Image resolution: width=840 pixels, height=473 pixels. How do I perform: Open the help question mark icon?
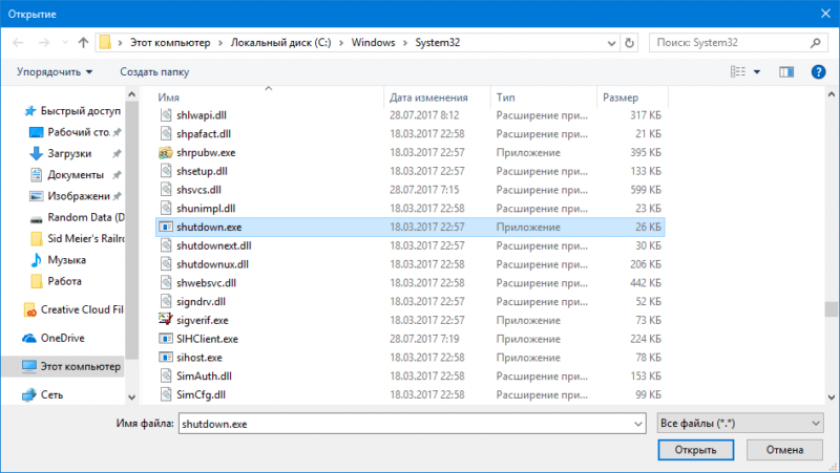pos(817,72)
